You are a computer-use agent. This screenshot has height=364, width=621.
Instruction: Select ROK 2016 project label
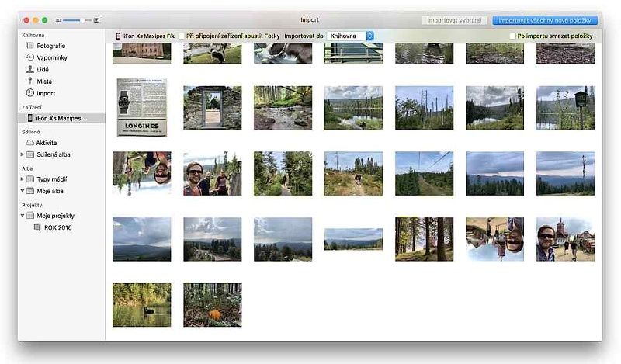[57, 227]
